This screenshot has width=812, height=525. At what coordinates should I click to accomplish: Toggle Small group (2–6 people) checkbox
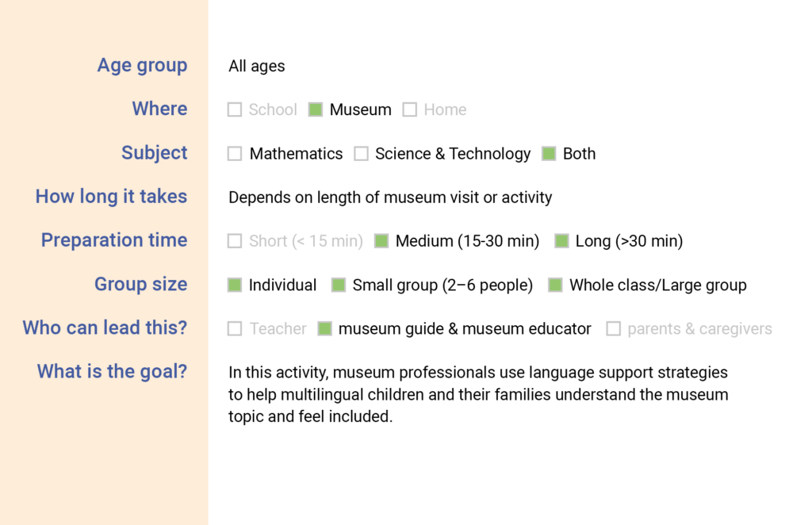339,285
